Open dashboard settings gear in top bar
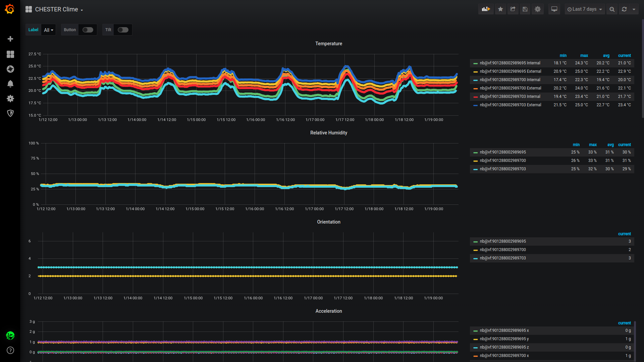Viewport: 644px width, 362px height. [x=538, y=9]
